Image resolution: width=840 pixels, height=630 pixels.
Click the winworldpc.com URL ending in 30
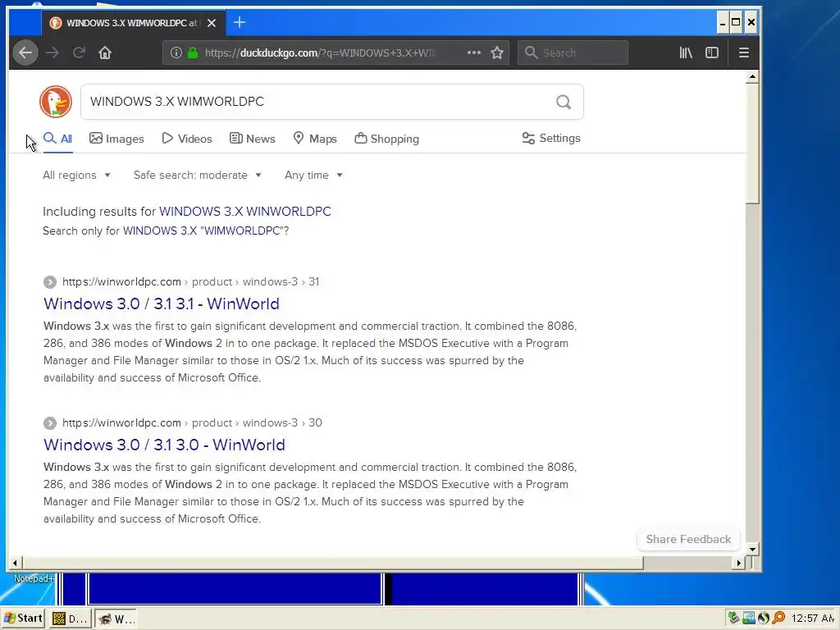pyautogui.click(x=192, y=422)
